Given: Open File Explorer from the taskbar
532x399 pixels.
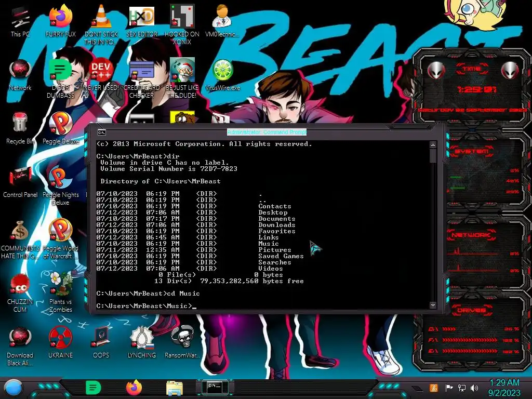Looking at the screenshot, I should click(x=175, y=388).
